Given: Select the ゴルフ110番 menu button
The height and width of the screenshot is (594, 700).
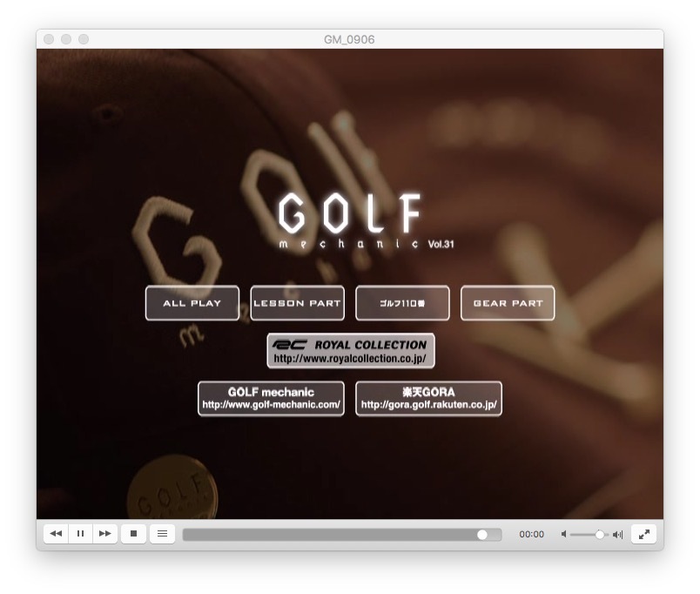Looking at the screenshot, I should click(x=403, y=303).
